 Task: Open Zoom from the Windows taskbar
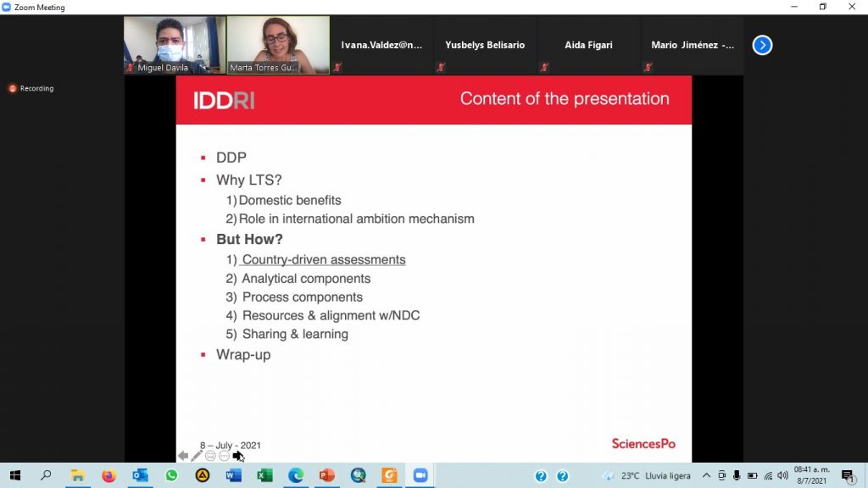tap(419, 476)
